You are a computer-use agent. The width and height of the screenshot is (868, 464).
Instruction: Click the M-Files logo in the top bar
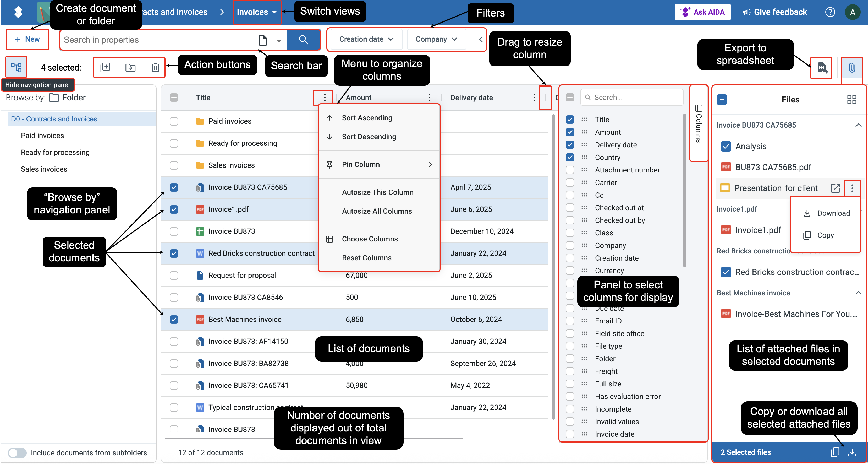click(18, 12)
